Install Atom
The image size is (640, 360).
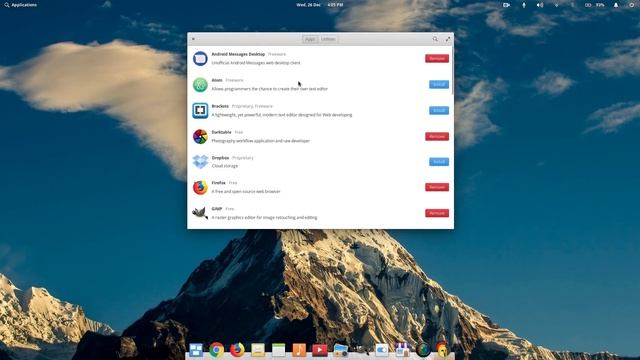click(x=439, y=84)
